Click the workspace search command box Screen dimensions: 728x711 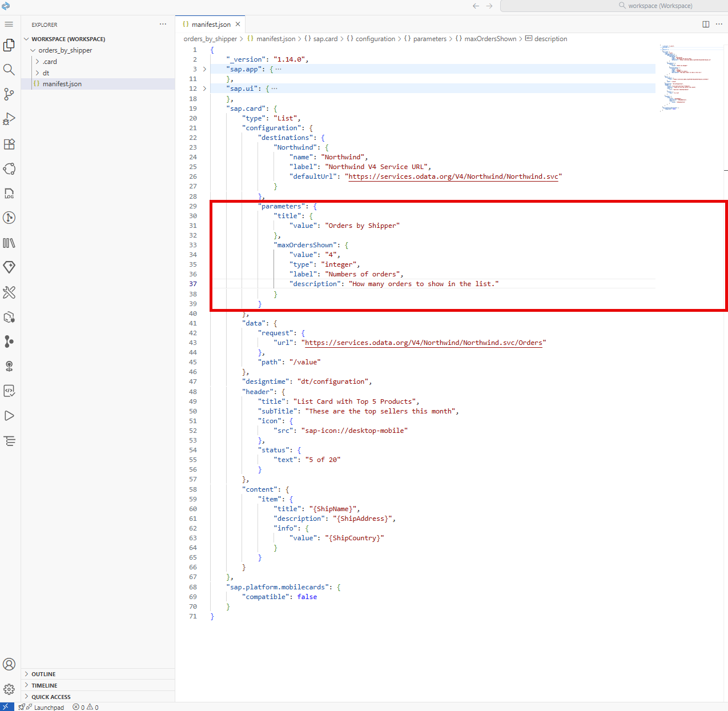613,6
